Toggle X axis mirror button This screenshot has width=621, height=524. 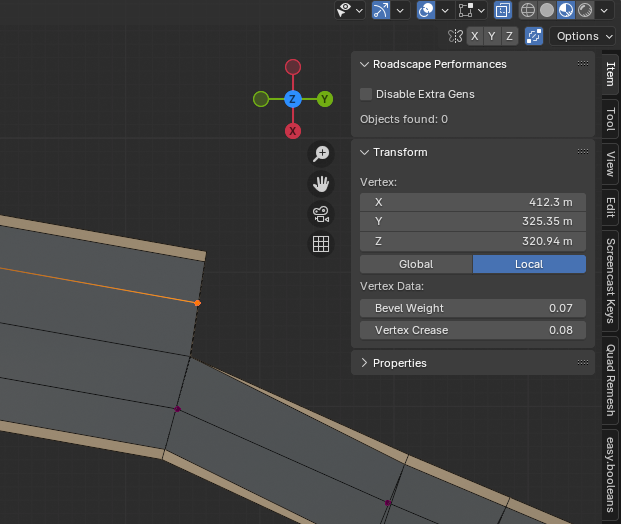tap(476, 36)
